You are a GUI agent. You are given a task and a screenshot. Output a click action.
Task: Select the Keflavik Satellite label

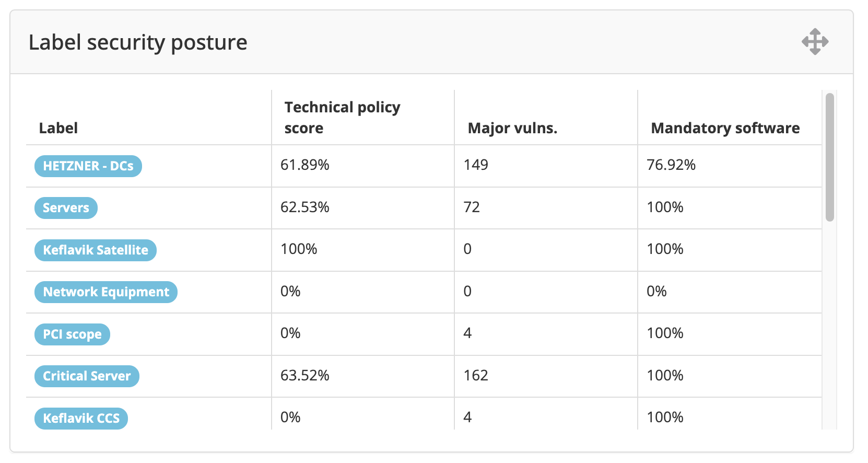95,250
